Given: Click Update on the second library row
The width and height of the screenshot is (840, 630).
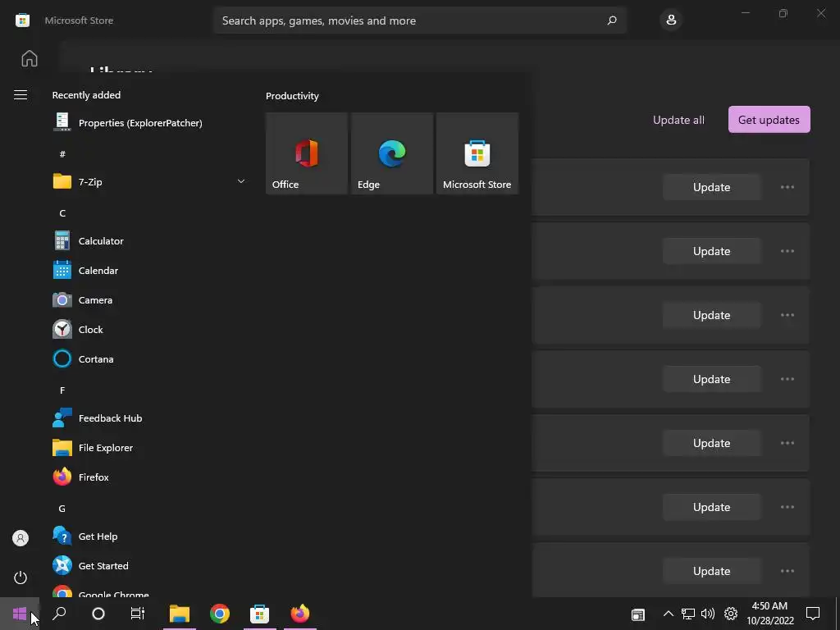Looking at the screenshot, I should pos(711,251).
